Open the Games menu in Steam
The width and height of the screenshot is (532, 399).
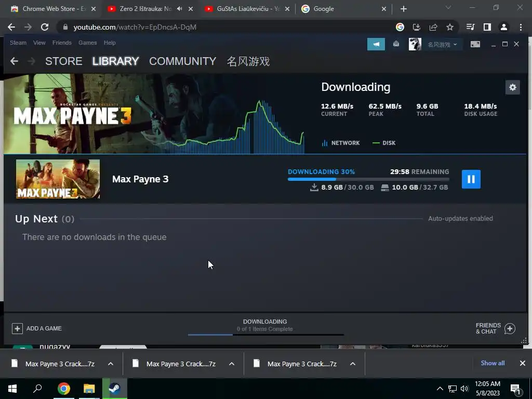coord(87,43)
